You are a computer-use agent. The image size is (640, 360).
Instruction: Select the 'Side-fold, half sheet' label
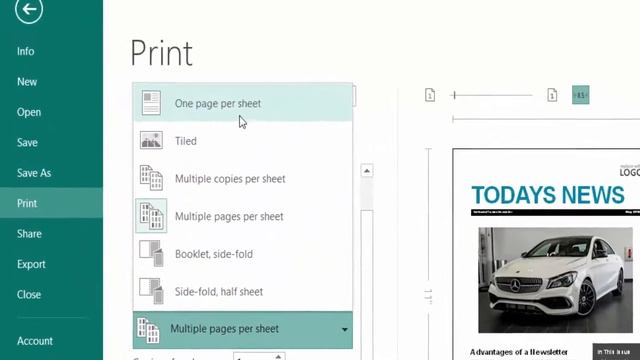click(219, 292)
